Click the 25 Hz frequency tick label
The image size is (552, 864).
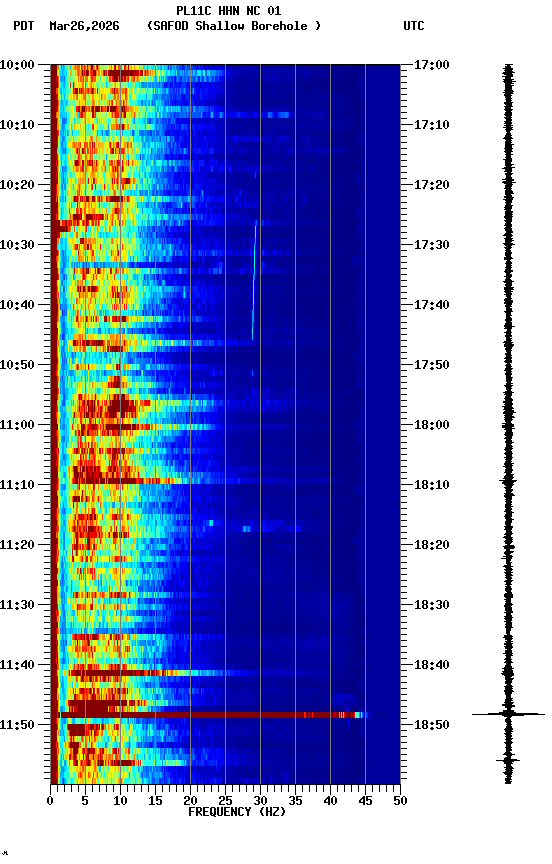point(225,801)
